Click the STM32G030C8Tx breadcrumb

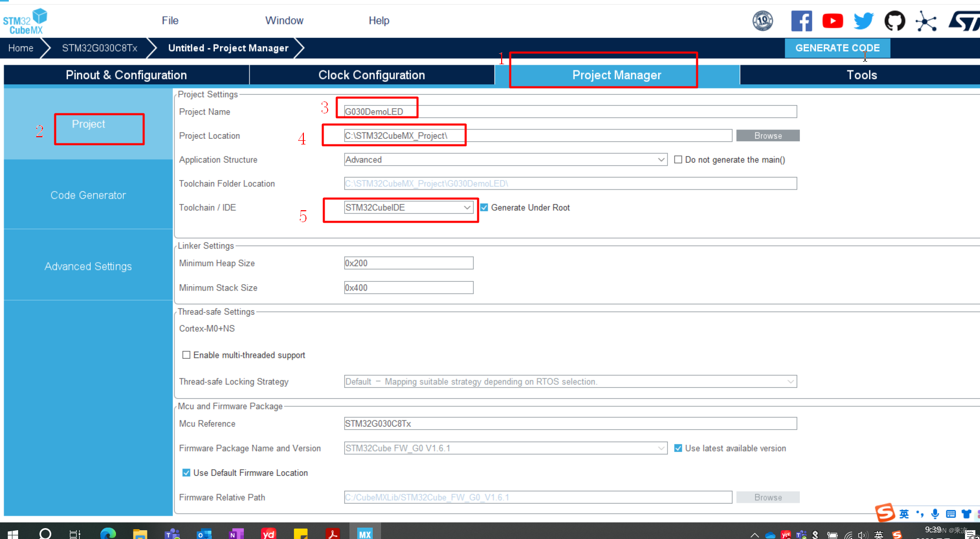point(99,48)
